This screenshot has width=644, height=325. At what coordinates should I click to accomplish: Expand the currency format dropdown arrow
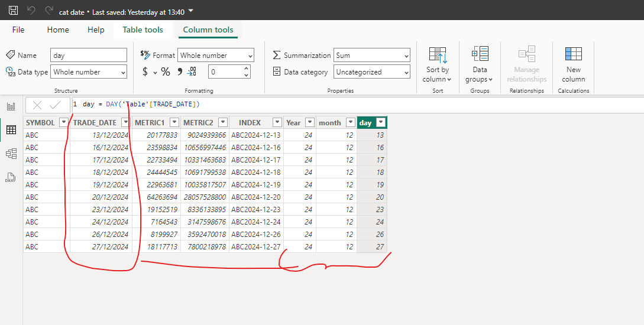point(156,73)
